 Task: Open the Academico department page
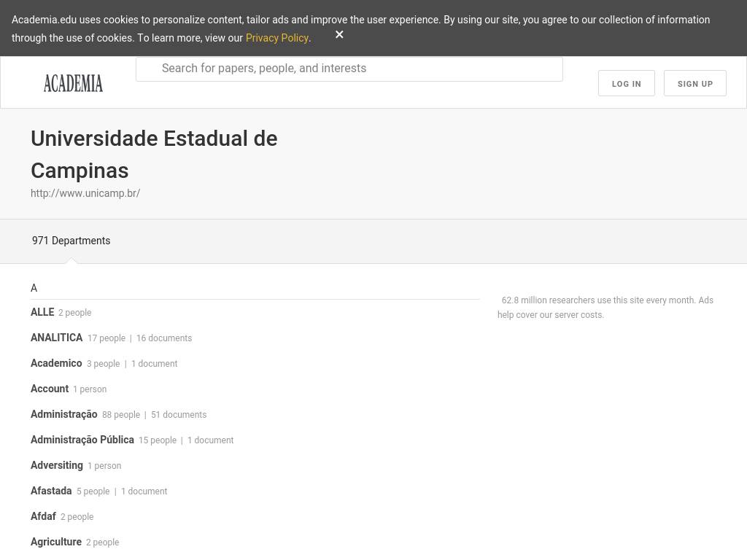click(56, 363)
